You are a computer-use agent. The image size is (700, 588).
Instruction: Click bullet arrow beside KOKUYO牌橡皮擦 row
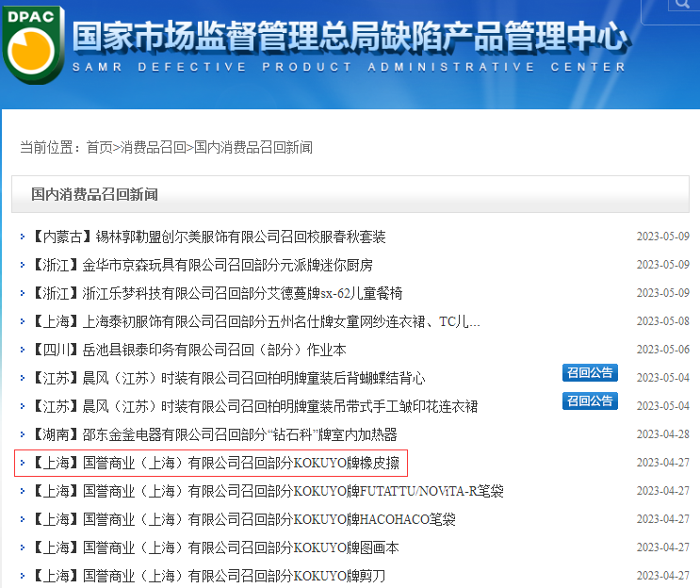coord(23,463)
